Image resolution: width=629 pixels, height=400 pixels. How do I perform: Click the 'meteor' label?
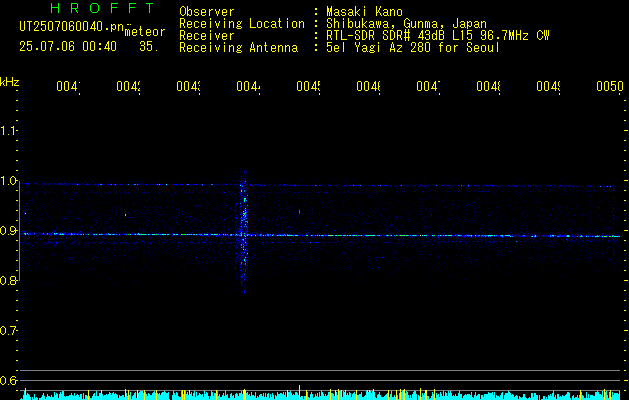(145, 32)
